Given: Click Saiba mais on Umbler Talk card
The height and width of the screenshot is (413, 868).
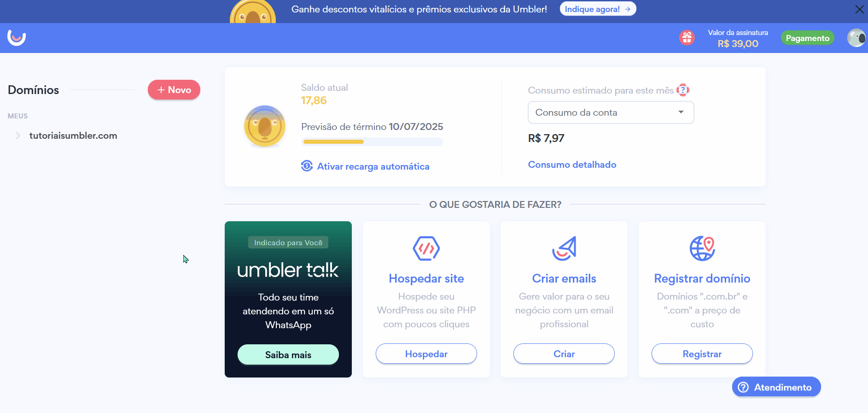Looking at the screenshot, I should [288, 354].
